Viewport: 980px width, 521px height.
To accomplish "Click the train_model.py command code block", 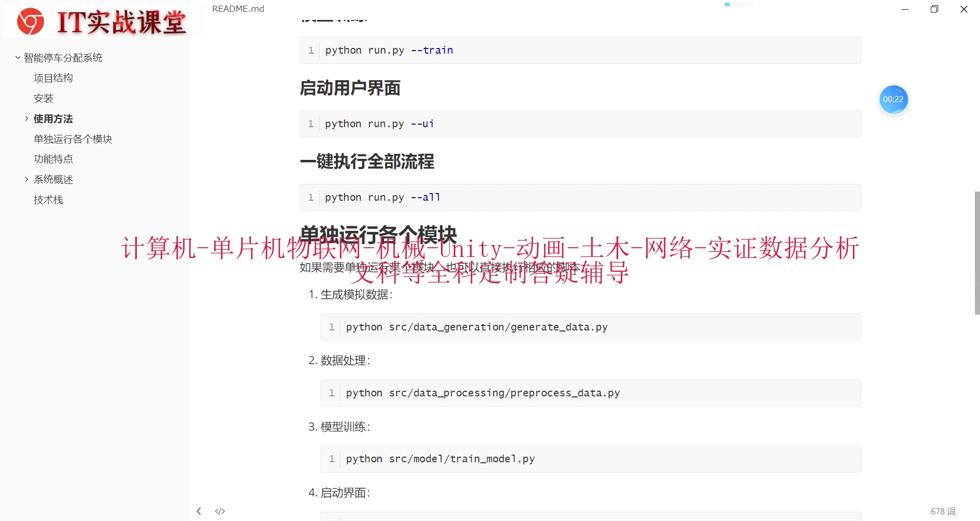I will pos(591,459).
